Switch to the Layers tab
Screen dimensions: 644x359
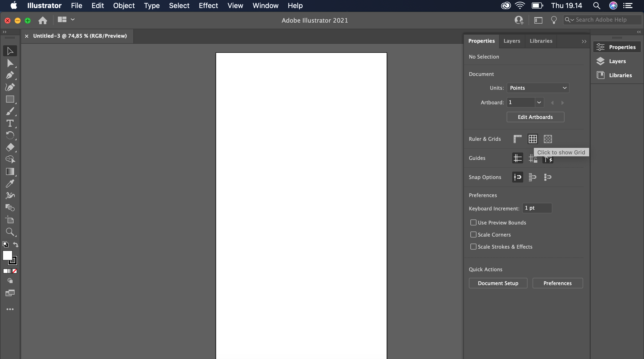[x=512, y=41]
